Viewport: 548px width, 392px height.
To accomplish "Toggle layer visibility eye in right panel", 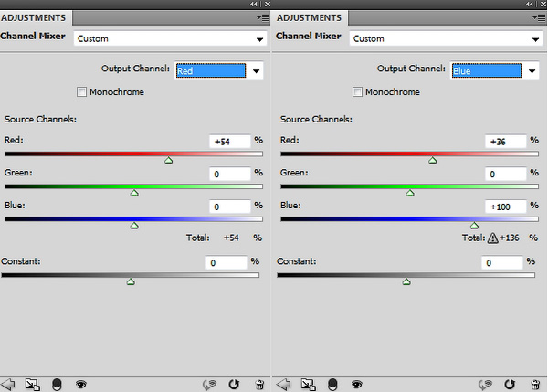I will tap(356, 385).
